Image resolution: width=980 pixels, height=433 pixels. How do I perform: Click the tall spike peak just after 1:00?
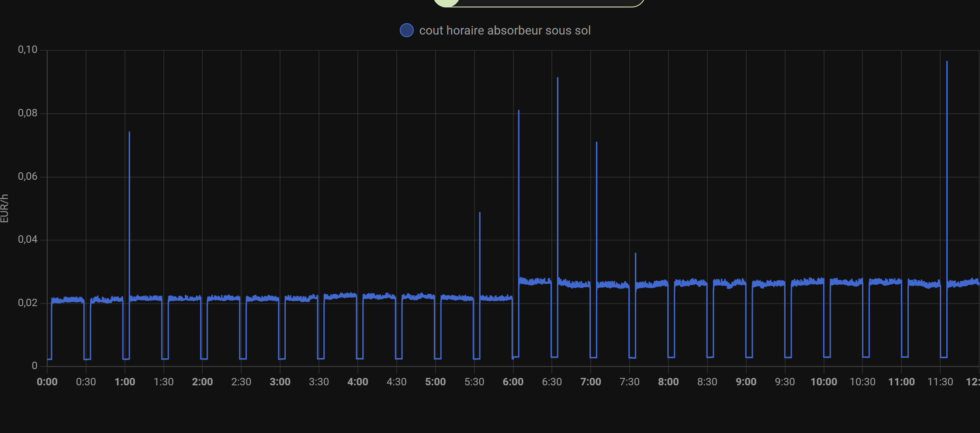coord(129,132)
